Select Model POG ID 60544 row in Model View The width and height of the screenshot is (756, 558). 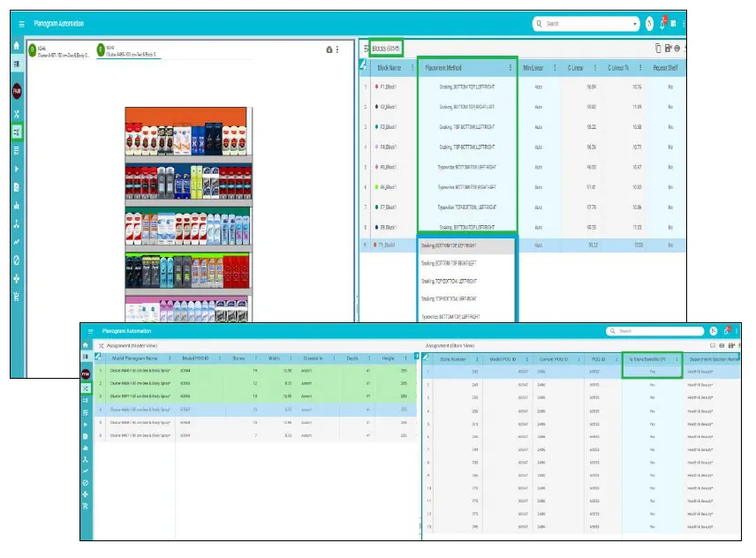pos(256,371)
